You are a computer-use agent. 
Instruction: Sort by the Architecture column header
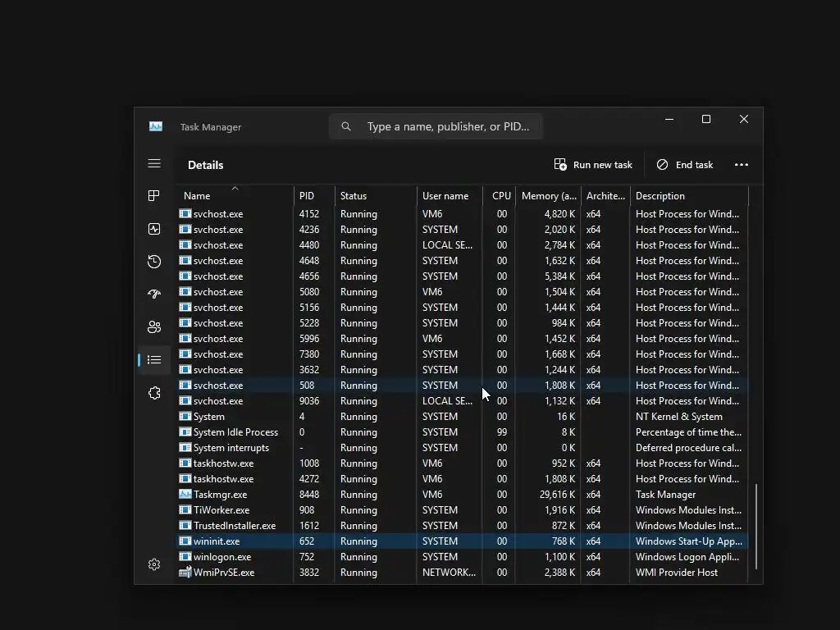[605, 195]
